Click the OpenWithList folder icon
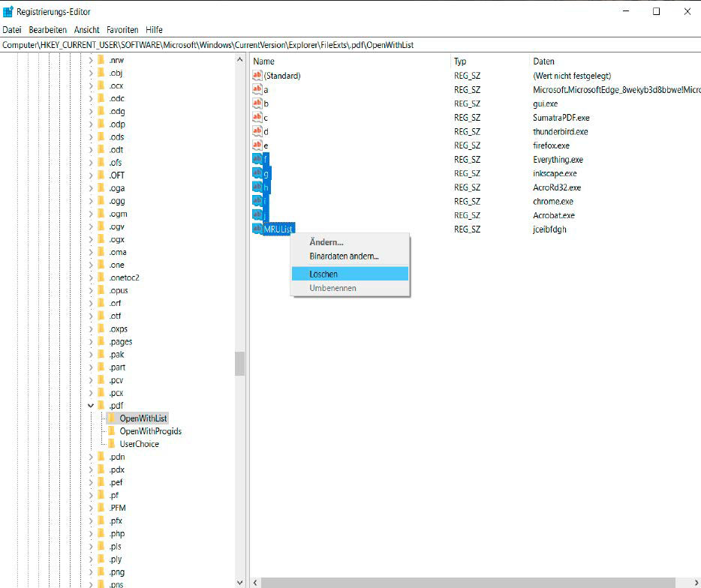 pyautogui.click(x=112, y=418)
